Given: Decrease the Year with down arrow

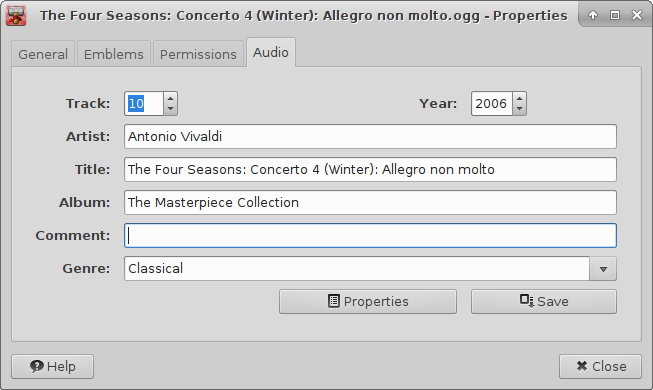Looking at the screenshot, I should point(519,109).
